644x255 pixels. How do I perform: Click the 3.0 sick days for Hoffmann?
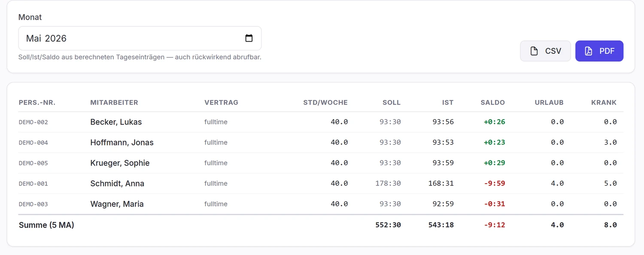click(611, 143)
